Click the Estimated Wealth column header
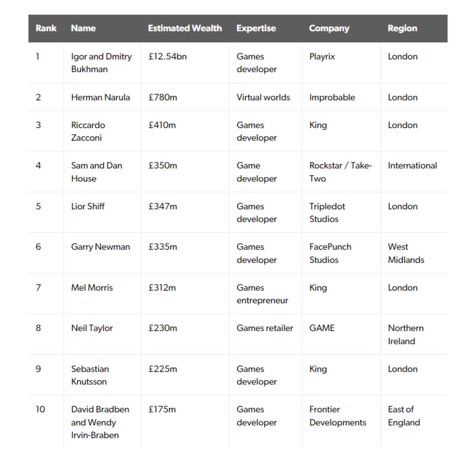This screenshot has height=455, width=476. tap(184, 28)
